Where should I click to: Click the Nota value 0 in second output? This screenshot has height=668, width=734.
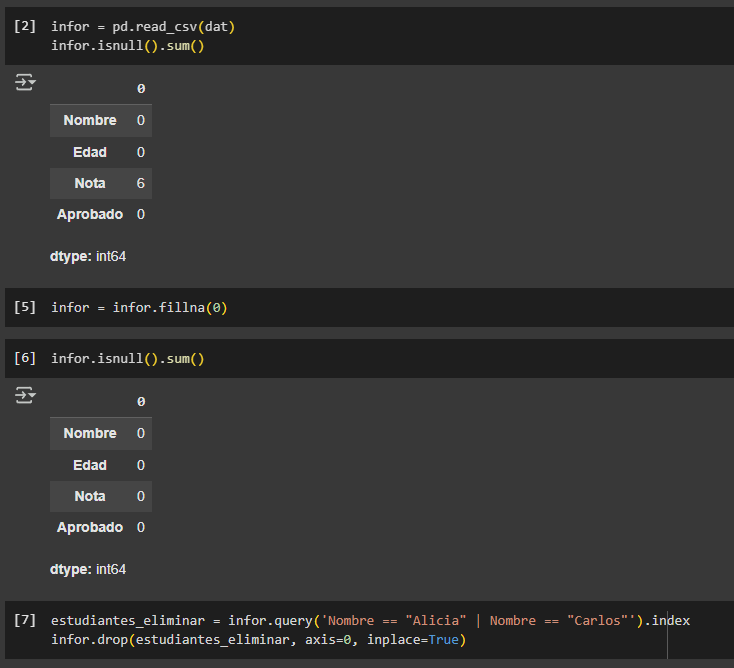pos(140,496)
